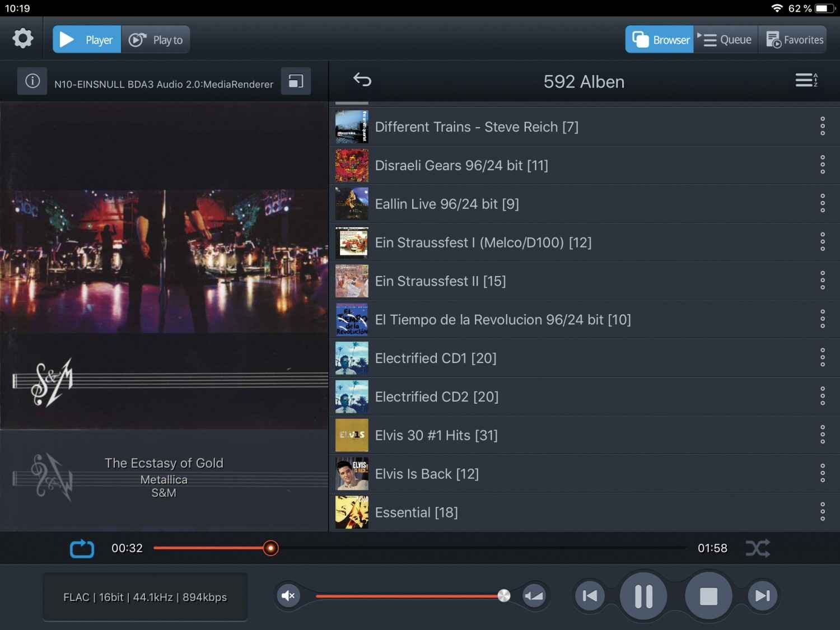Skip to next track
The image size is (840, 630).
pyautogui.click(x=762, y=596)
